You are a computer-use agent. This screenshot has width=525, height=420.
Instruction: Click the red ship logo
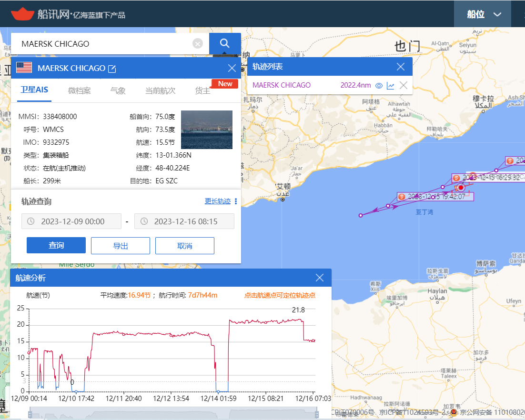coord(22,14)
